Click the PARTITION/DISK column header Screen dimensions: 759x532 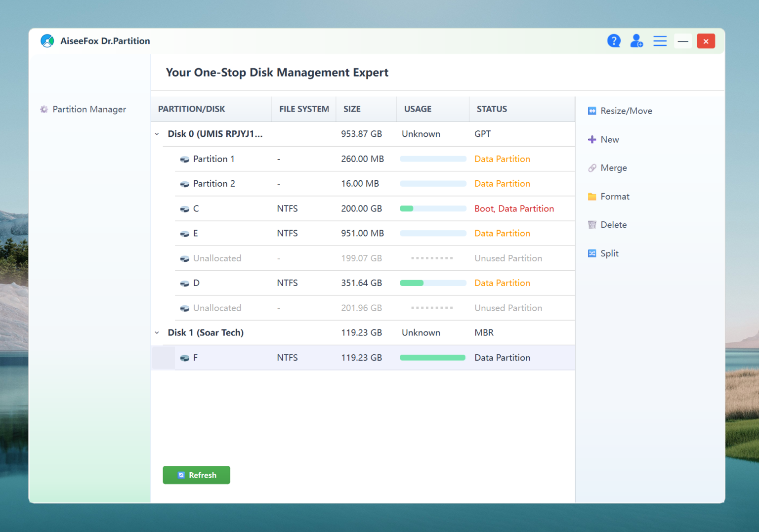click(192, 109)
